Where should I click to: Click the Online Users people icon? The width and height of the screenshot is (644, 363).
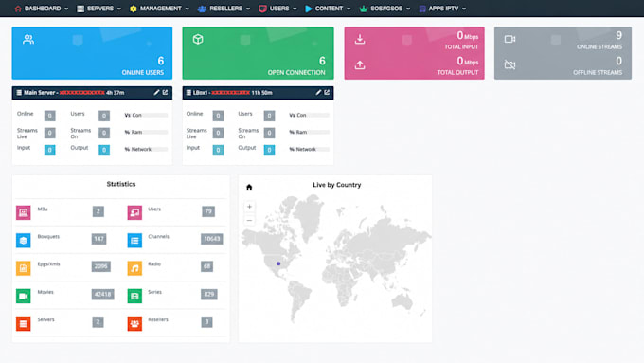click(28, 39)
